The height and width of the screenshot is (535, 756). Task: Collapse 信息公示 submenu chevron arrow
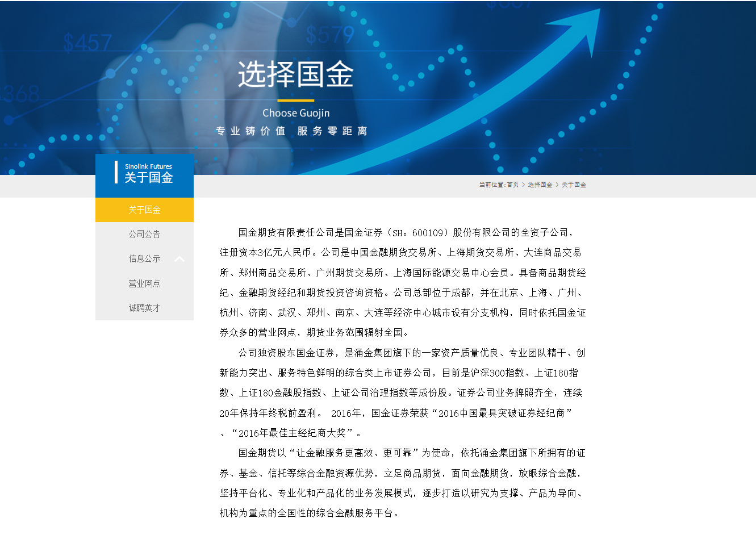click(179, 259)
